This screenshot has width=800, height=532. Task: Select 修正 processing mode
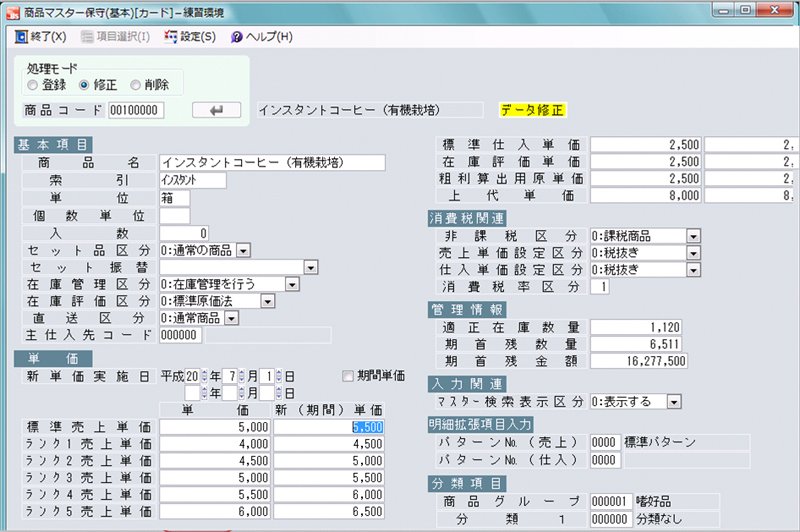point(84,85)
